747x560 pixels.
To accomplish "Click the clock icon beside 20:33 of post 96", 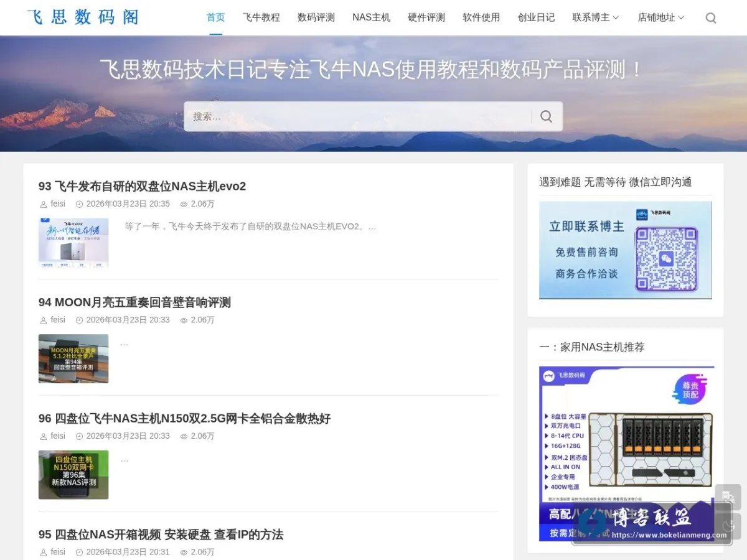I will pos(79,437).
